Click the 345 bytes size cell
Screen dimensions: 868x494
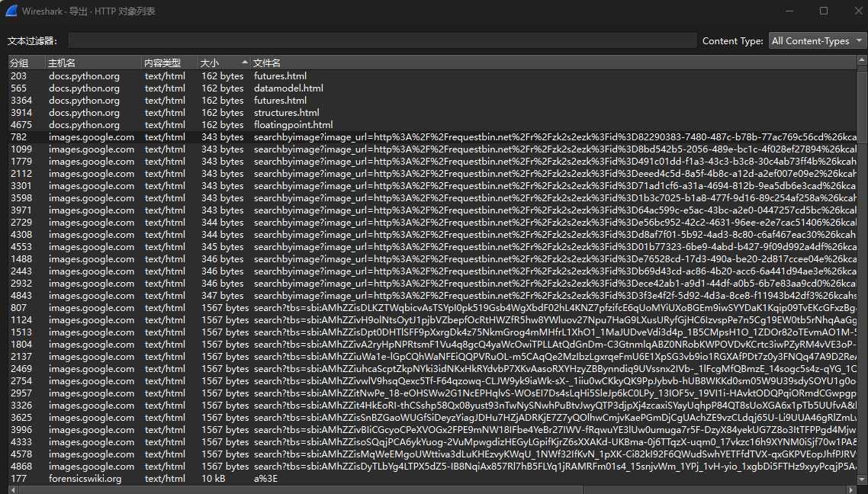223,247
